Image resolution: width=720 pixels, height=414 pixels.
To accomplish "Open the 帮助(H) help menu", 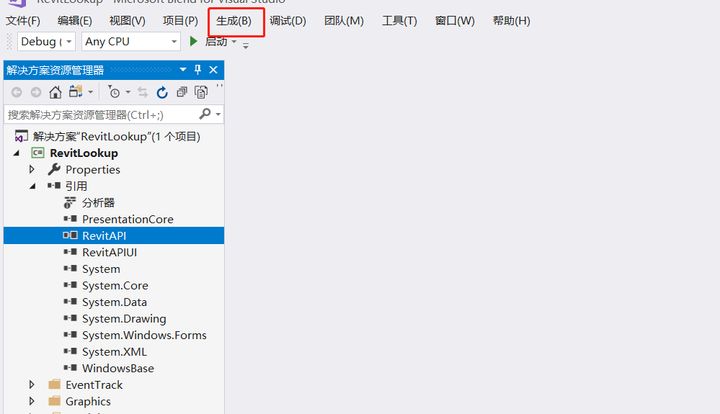I will [x=512, y=21].
